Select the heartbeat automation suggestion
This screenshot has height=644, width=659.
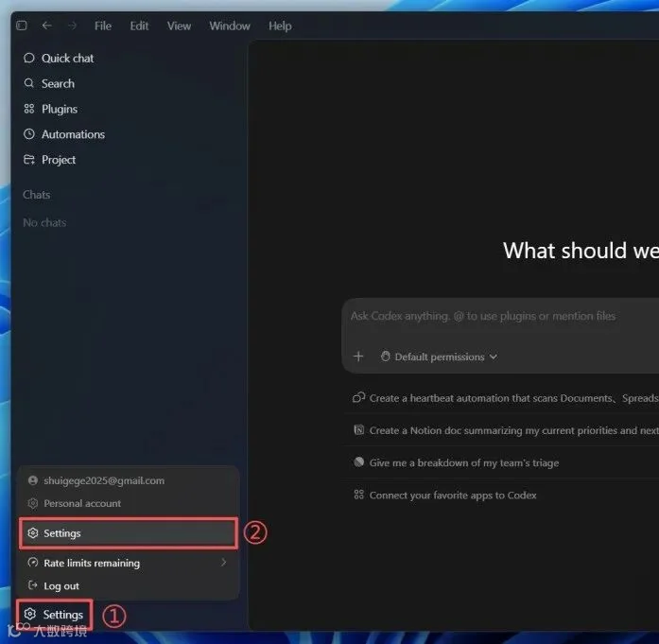(504, 398)
